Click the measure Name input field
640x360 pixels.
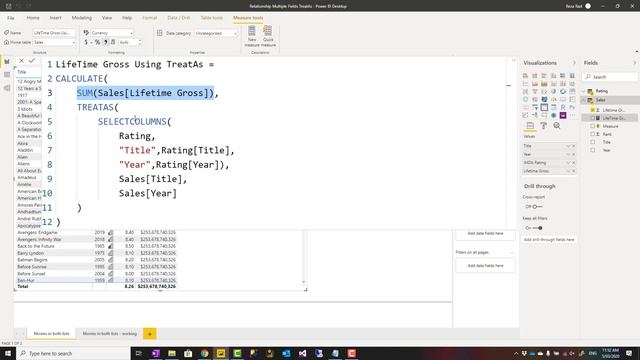[53, 33]
